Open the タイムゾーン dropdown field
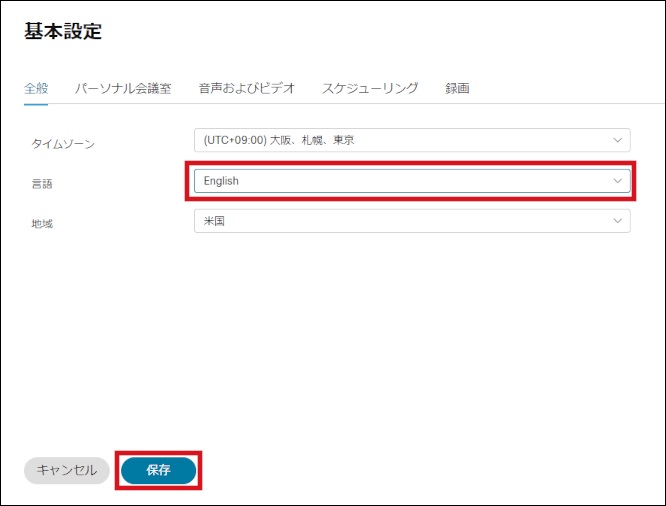This screenshot has width=666, height=506. 411,141
